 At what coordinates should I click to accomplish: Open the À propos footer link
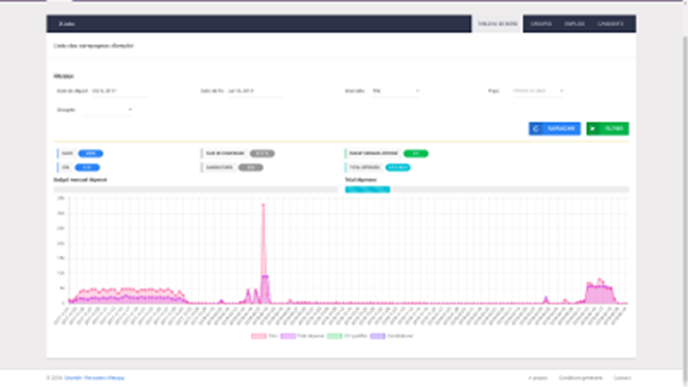538,378
